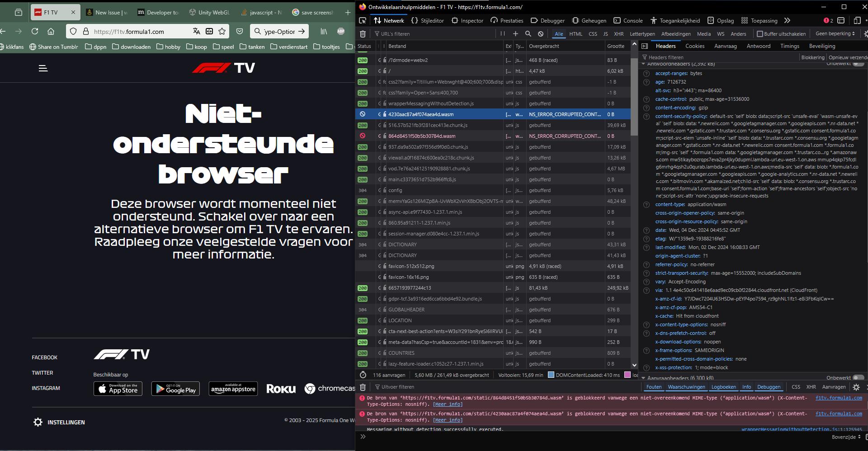Click the Meer info link in the error

[x=447, y=404]
